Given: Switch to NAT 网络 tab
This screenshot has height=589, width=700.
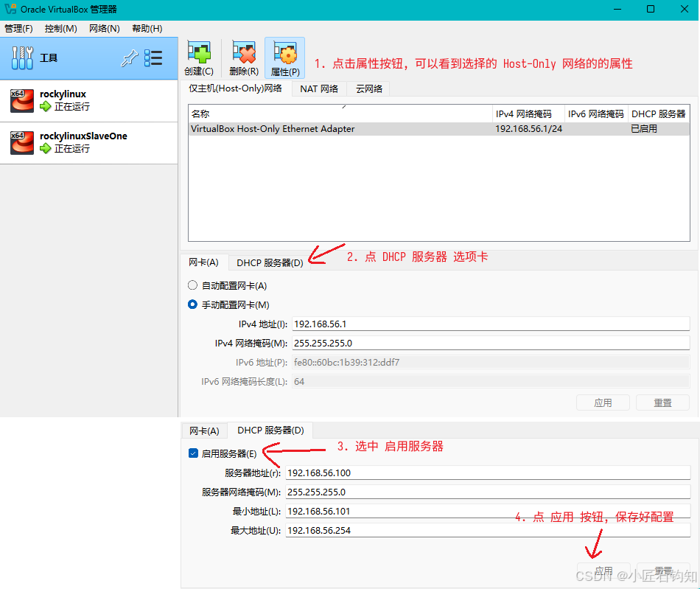Looking at the screenshot, I should 319,89.
